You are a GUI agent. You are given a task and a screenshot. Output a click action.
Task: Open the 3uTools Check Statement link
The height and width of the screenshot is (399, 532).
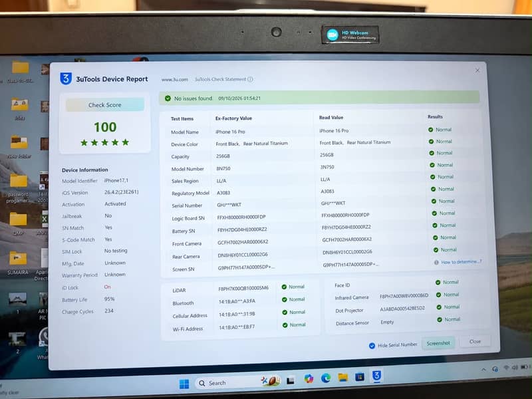click(220, 79)
